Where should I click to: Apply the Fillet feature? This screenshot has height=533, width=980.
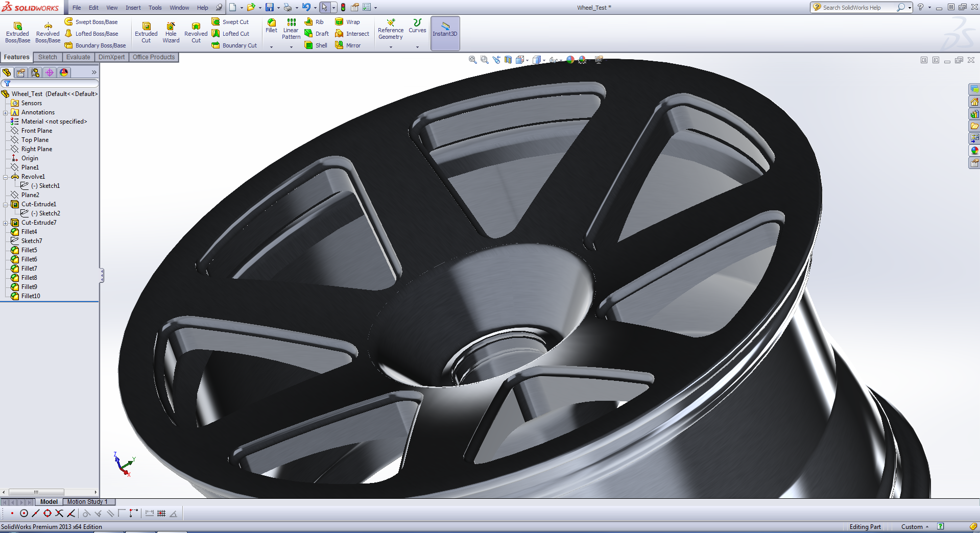[x=271, y=26]
